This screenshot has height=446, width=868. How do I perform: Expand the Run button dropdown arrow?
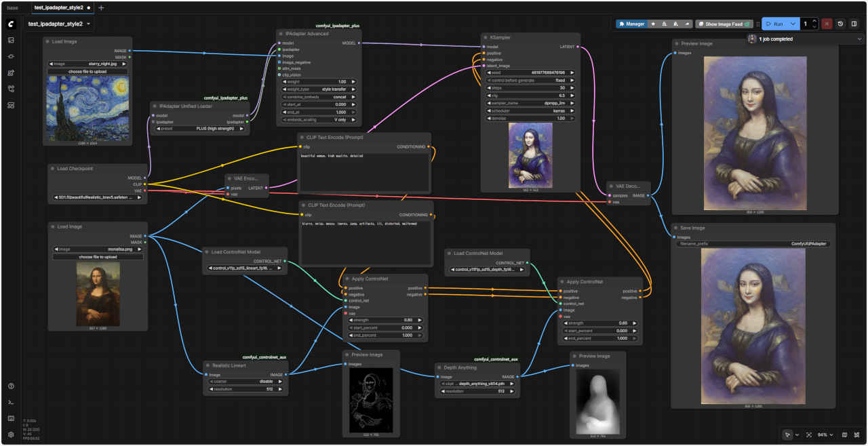click(792, 24)
